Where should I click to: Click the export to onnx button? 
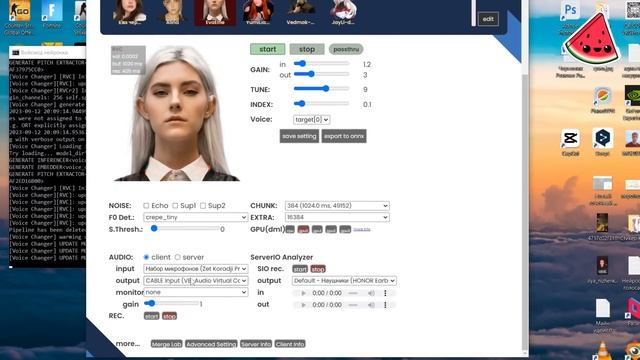pos(344,136)
